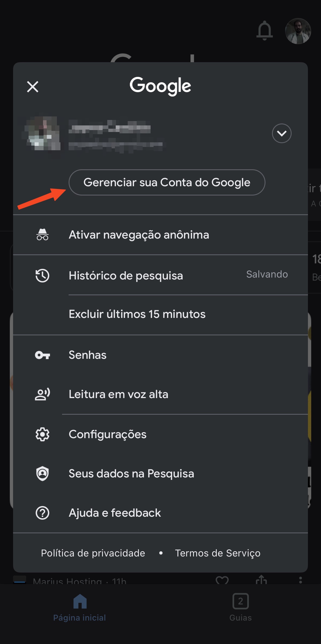Tap the notifications bell icon

coord(264,31)
